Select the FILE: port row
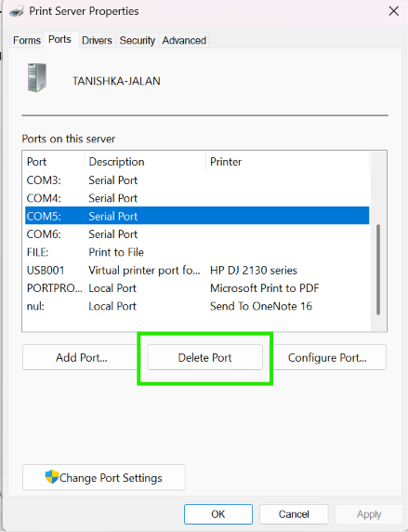 [x=197, y=252]
